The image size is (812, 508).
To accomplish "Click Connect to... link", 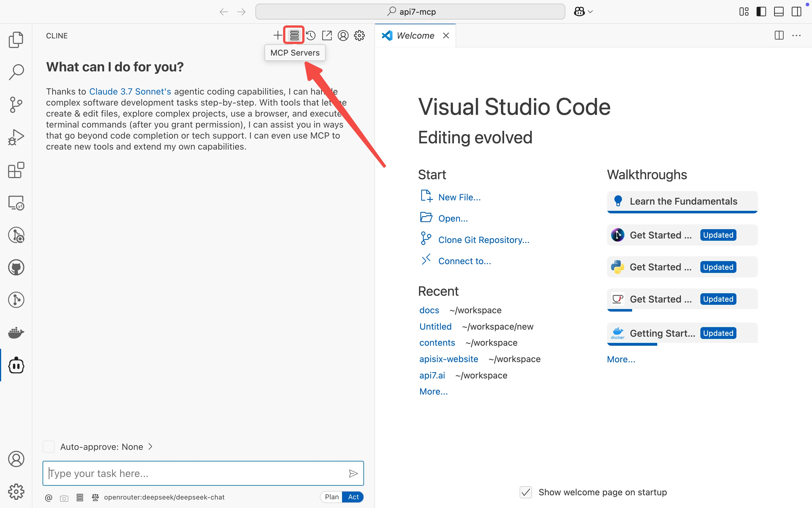I will [464, 261].
